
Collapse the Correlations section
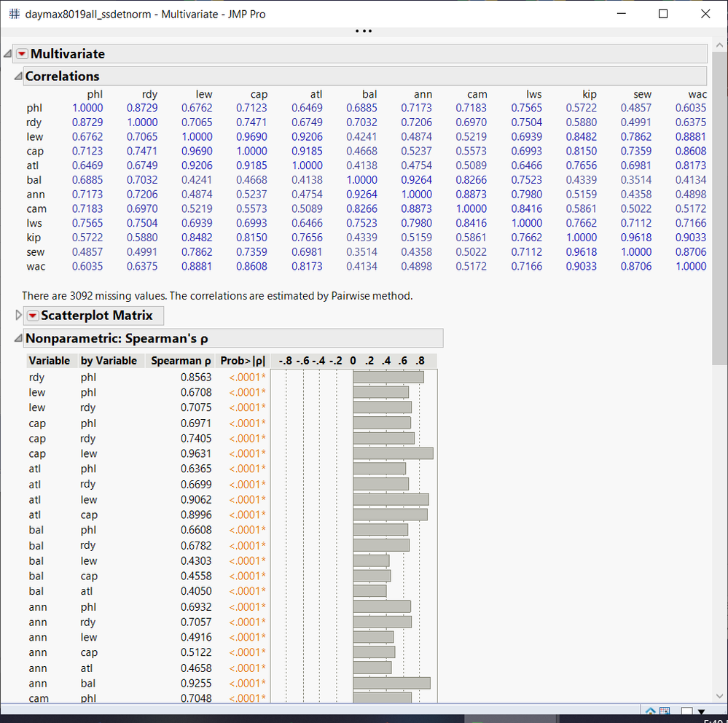pos(16,76)
